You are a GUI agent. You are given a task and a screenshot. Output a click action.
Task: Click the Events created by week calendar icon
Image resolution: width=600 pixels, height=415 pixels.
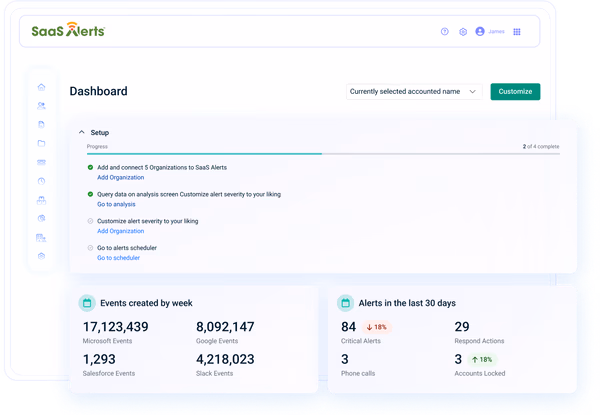click(87, 303)
